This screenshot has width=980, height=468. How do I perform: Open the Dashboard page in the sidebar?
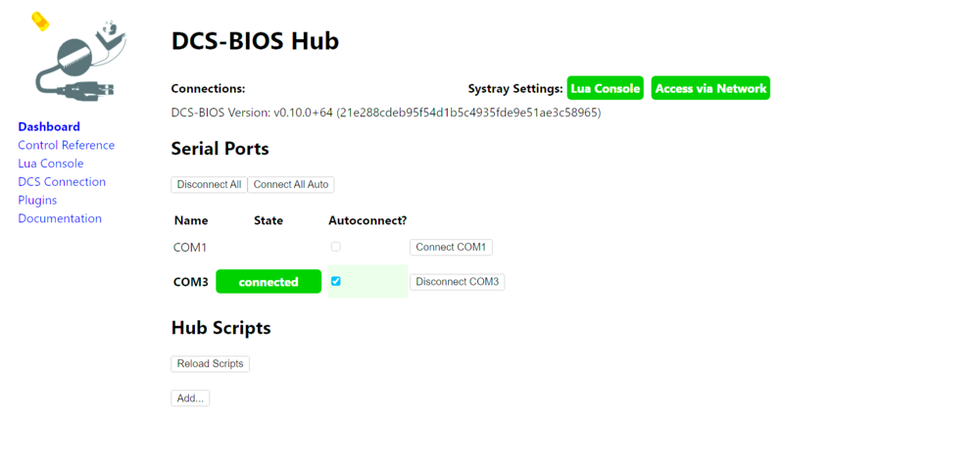[x=49, y=126]
